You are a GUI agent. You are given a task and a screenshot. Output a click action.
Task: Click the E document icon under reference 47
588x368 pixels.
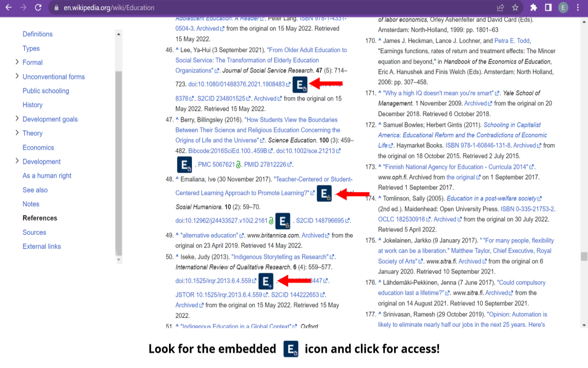(184, 164)
